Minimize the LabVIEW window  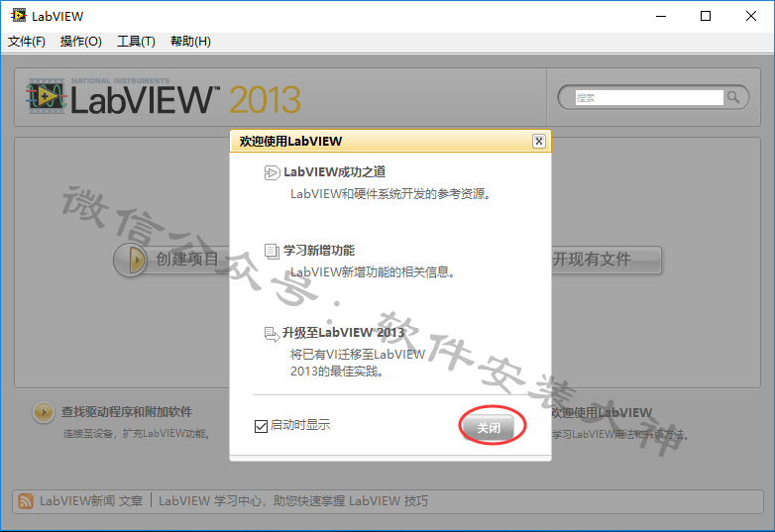[661, 16]
